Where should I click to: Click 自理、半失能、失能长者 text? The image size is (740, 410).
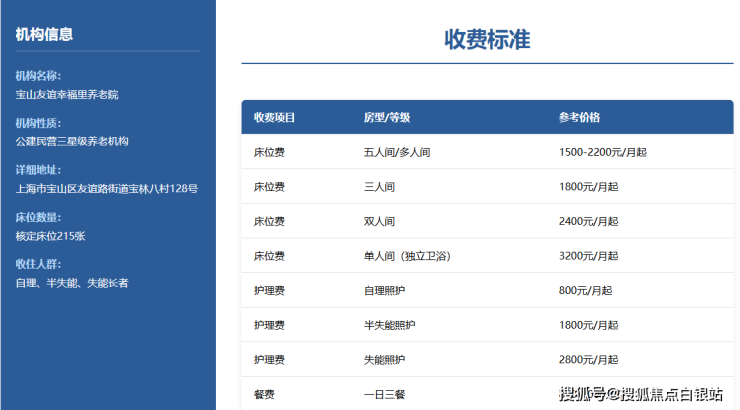pyautogui.click(x=72, y=283)
